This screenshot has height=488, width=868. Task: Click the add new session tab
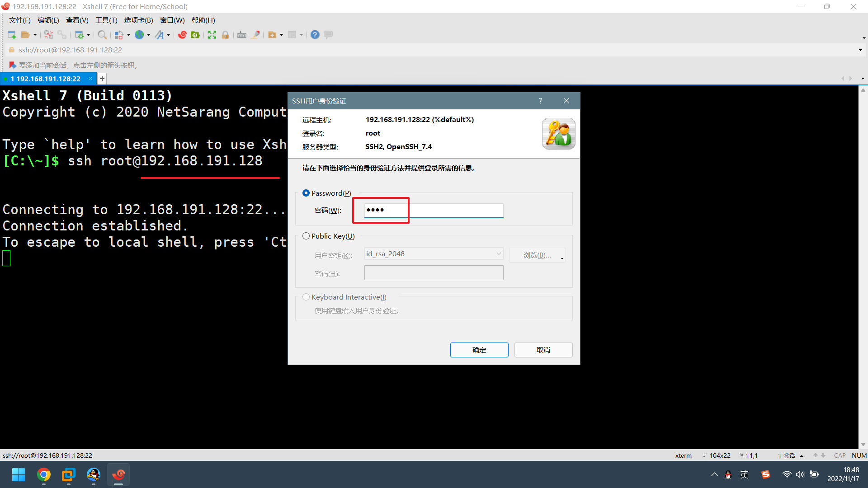coord(101,78)
